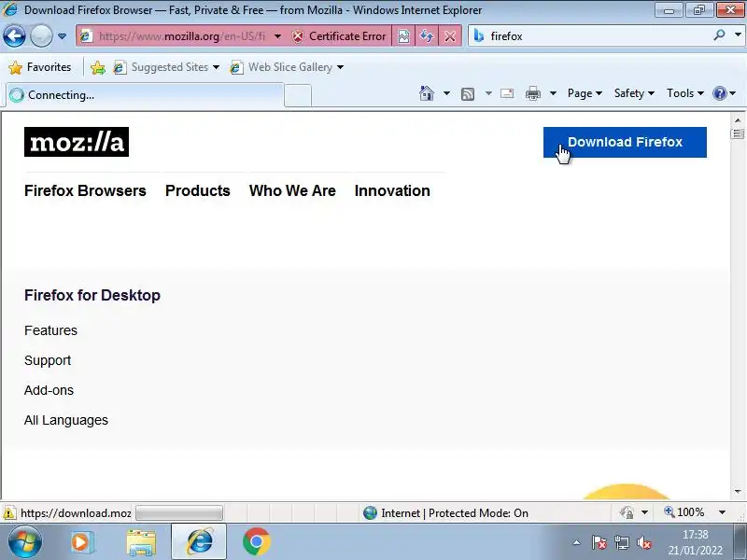Click the muted volume speaker icon

click(x=644, y=542)
